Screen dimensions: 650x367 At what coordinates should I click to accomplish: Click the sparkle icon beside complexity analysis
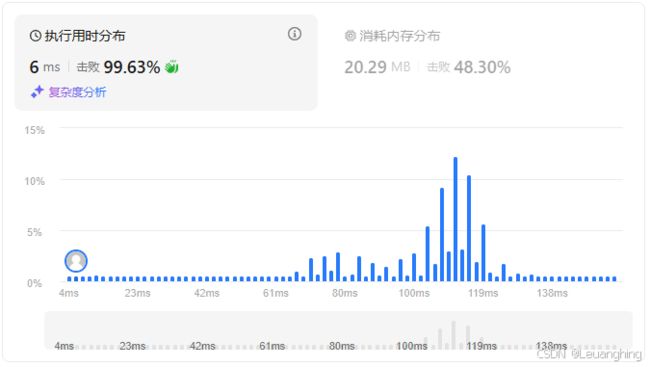[x=37, y=92]
